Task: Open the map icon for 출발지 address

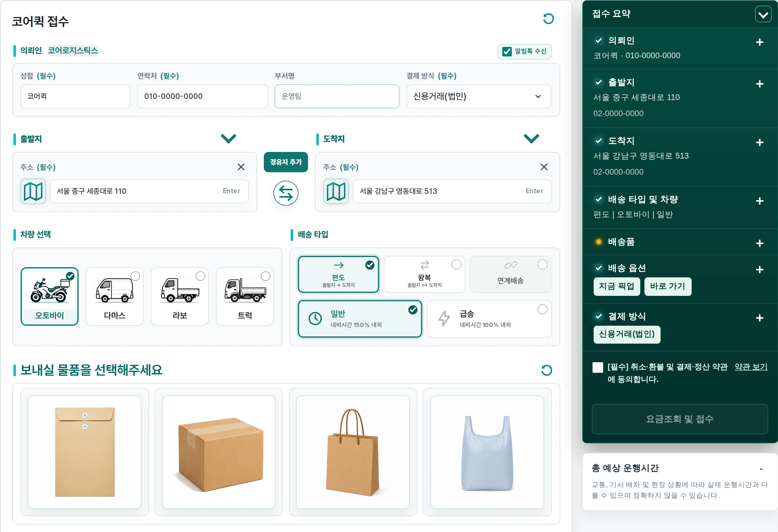Action: tap(33, 191)
